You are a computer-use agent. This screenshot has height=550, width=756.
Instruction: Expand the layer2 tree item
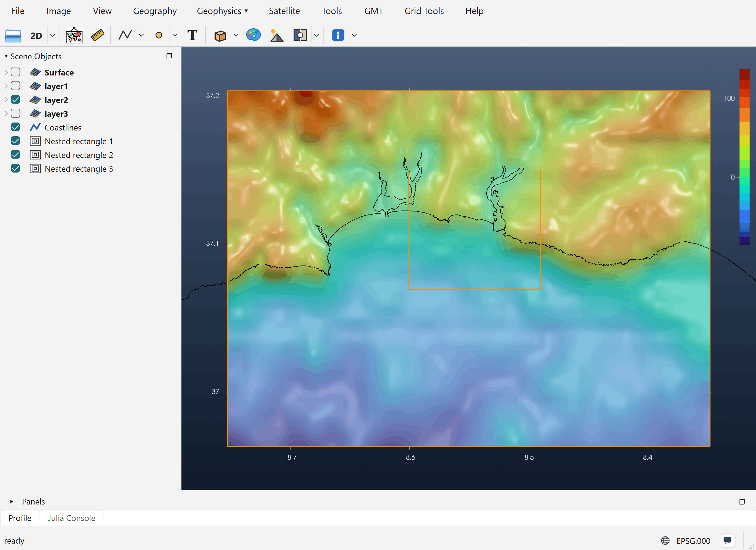point(6,99)
